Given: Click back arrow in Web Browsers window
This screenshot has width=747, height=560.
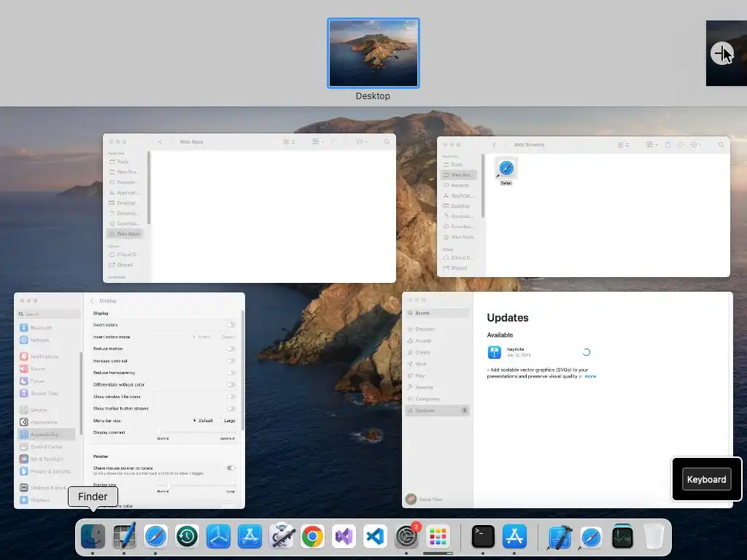Looking at the screenshot, I should tap(494, 145).
